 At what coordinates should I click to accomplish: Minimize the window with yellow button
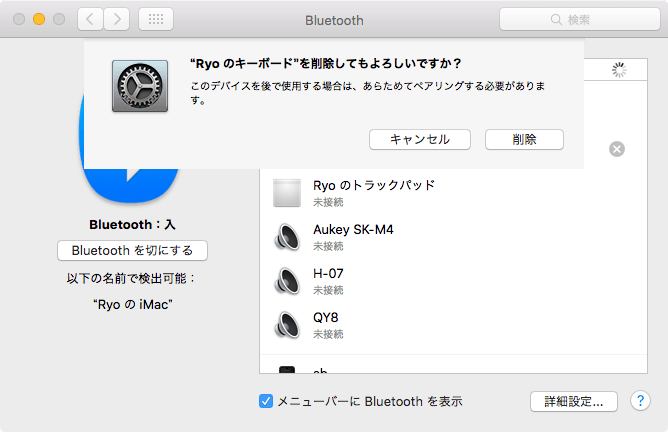(40, 19)
